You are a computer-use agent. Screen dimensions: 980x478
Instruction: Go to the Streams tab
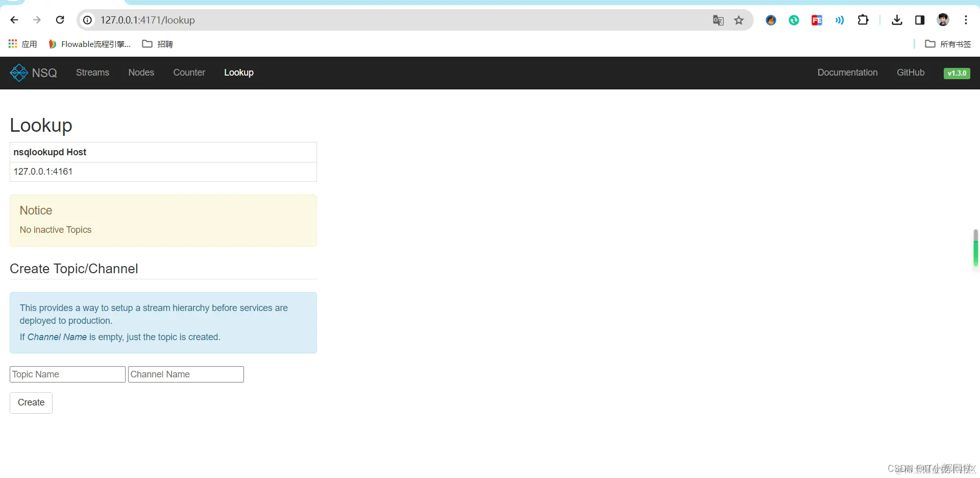[92, 73]
